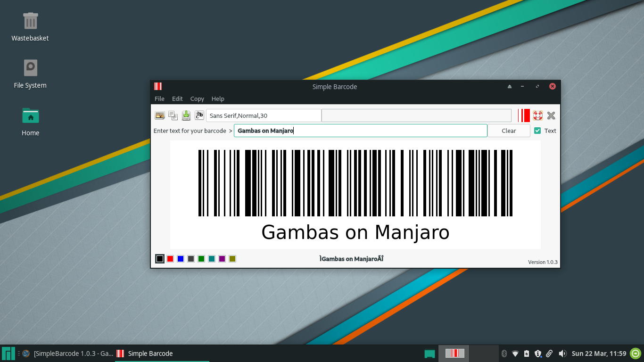Select the red color swatch
Screen dimensions: 644x362
click(x=170, y=259)
